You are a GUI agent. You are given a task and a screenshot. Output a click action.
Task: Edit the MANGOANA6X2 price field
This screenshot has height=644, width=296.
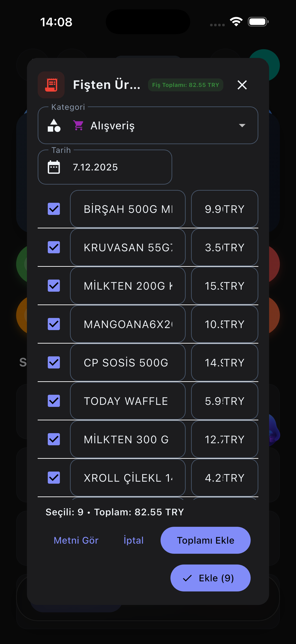pos(224,324)
